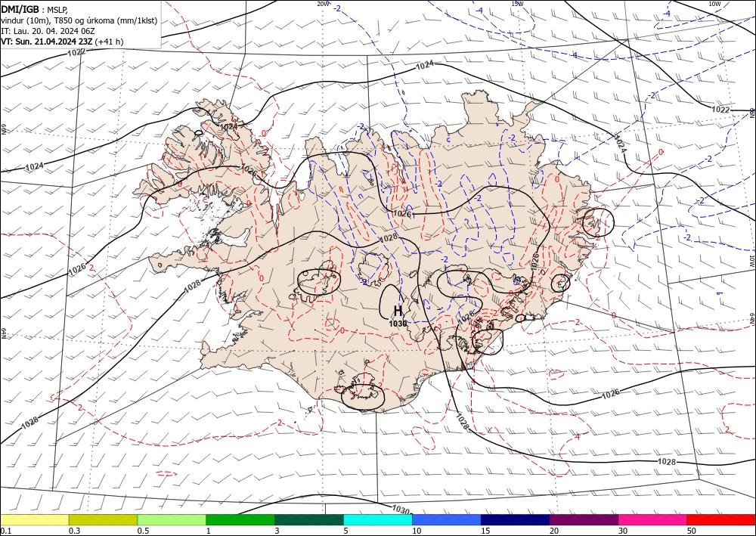This screenshot has width=756, height=536.
Task: Click the 'IT: Lau. 20. 04. 2024 06Z' text
Action: (x=48, y=31)
